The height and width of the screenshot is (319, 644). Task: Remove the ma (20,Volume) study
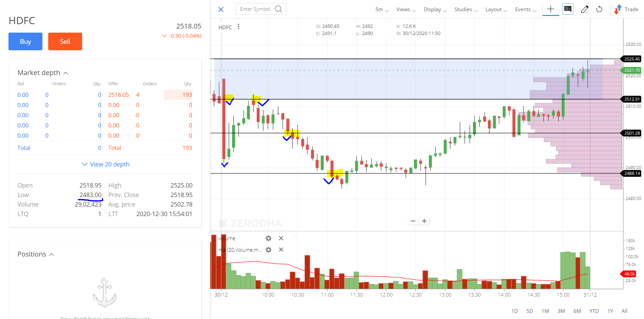tap(281, 250)
